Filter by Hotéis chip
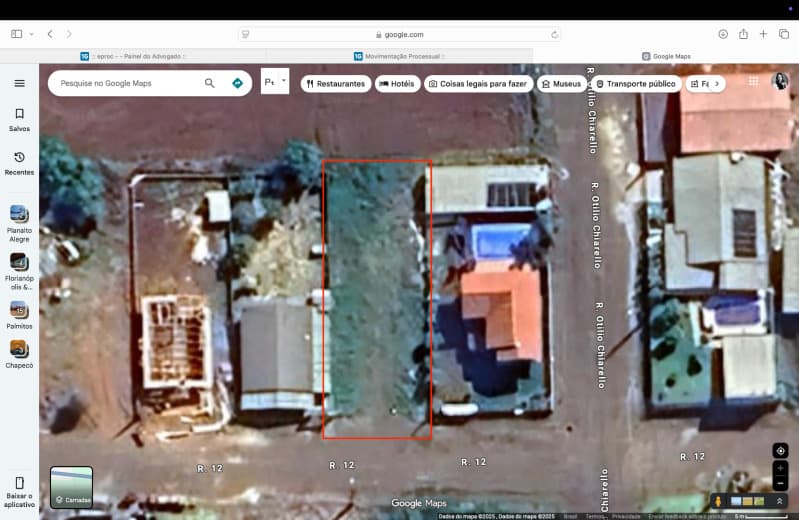This screenshot has width=799, height=520. [x=397, y=84]
